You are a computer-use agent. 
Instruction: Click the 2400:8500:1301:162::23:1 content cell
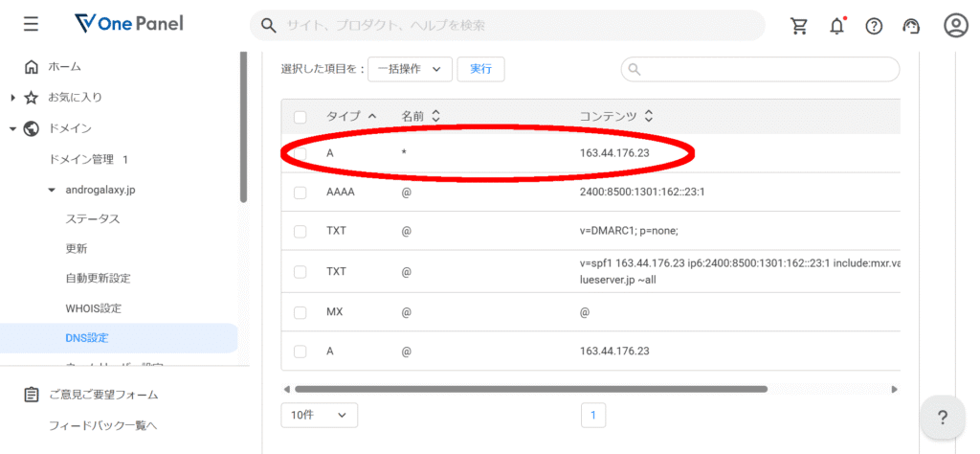tap(642, 192)
